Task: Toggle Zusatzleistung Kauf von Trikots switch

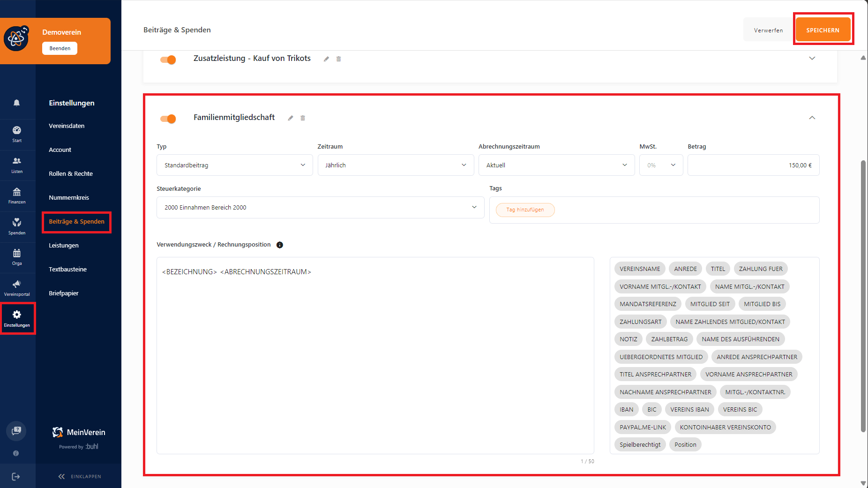Action: [x=168, y=60]
